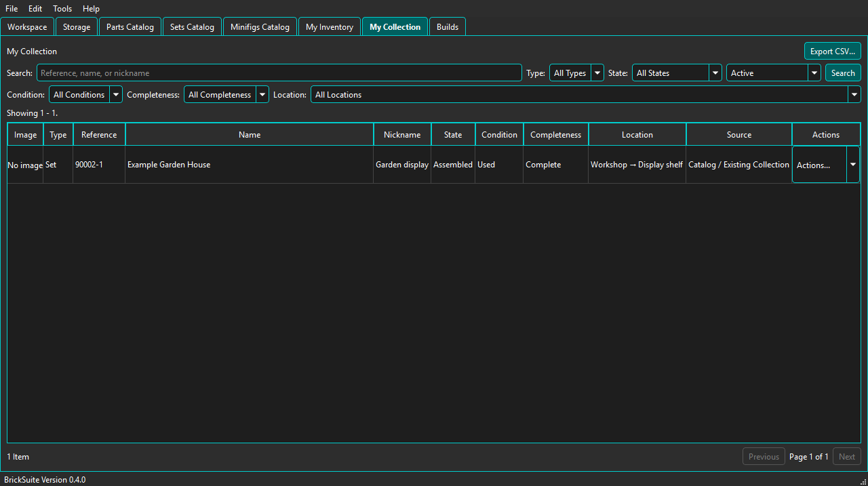868x486 pixels.
Task: Focus the collection search field
Action: (x=279, y=73)
